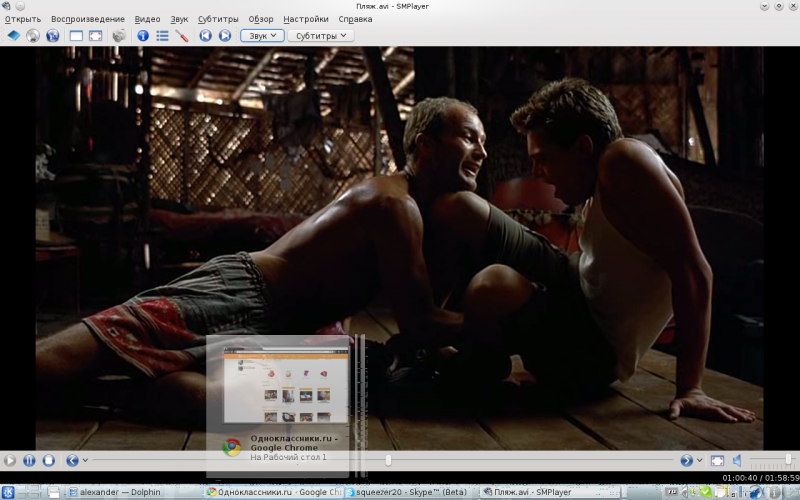Click the volume slider handle

pyautogui.click(x=789, y=460)
